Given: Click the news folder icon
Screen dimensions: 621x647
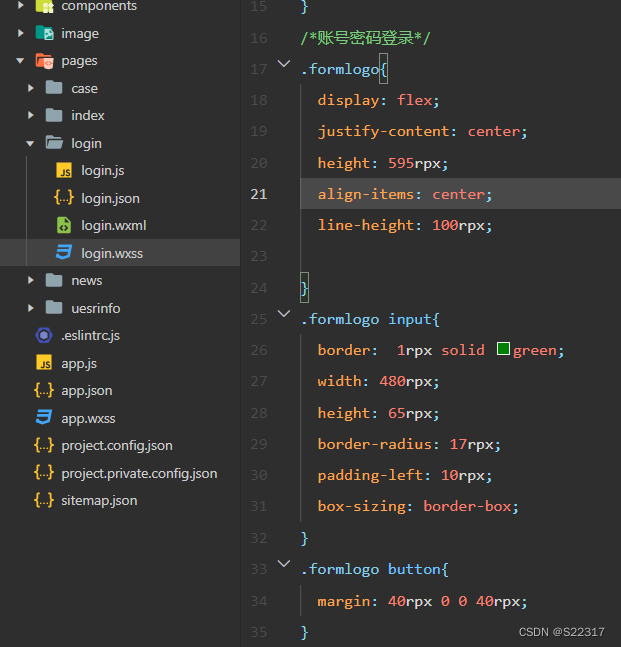Looking at the screenshot, I should point(54,280).
